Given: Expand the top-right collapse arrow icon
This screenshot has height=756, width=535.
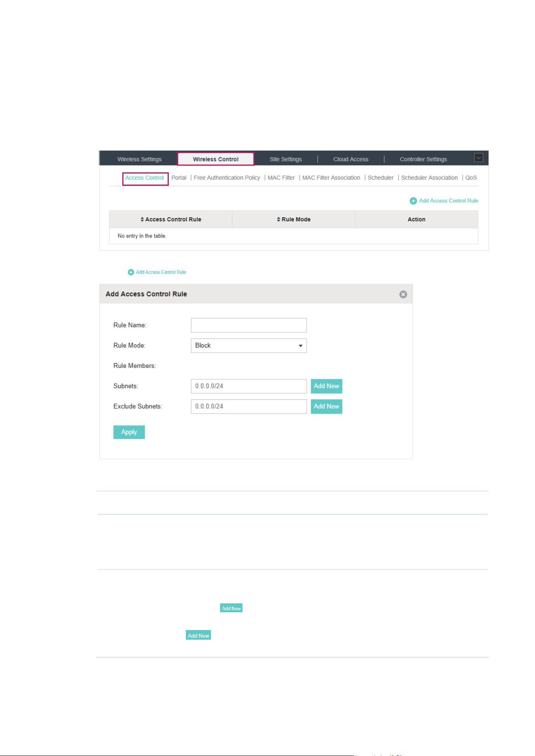Looking at the screenshot, I should (x=478, y=158).
